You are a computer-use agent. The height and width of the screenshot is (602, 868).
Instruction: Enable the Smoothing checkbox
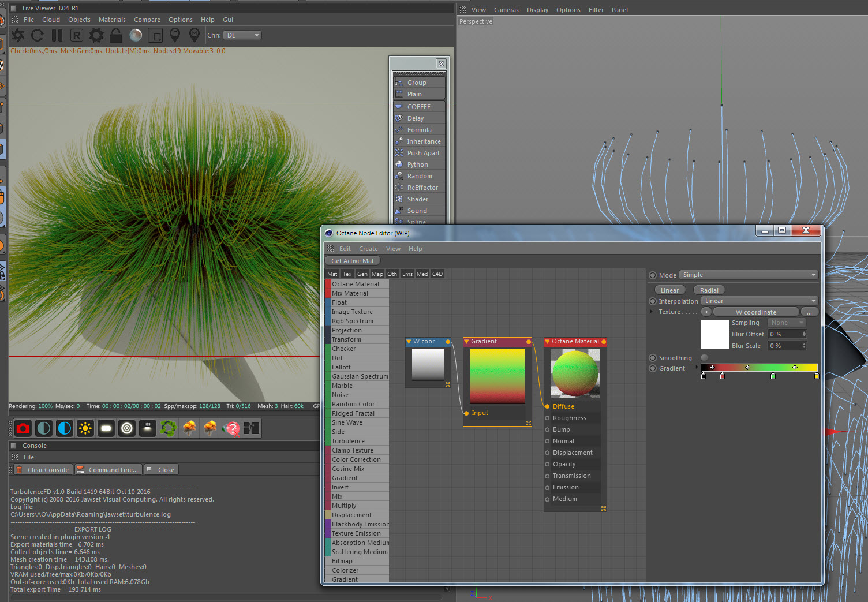click(x=704, y=358)
